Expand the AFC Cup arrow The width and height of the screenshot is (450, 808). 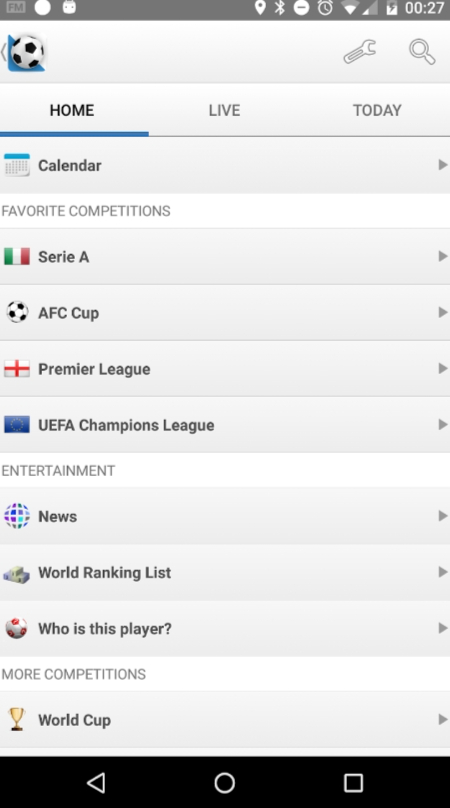point(442,312)
